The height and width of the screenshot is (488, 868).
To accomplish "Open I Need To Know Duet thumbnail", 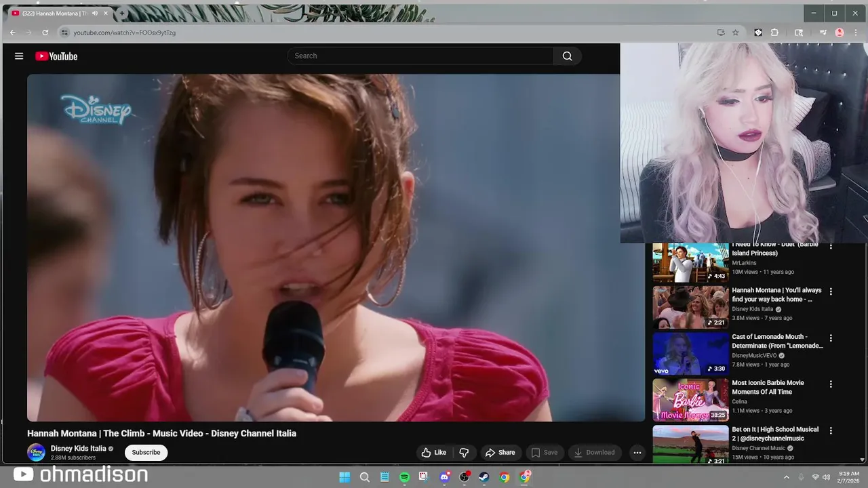I will 690,262.
